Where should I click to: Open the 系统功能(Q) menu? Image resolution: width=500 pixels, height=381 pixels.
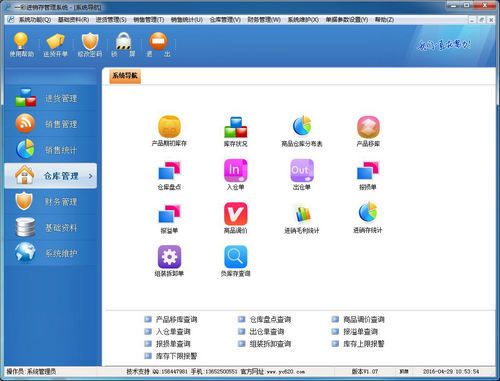[x=35, y=20]
